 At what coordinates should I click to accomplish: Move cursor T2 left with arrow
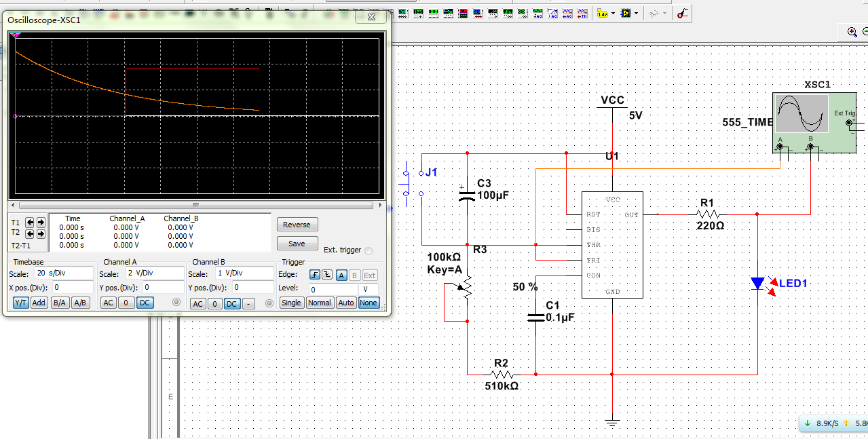pyautogui.click(x=30, y=233)
